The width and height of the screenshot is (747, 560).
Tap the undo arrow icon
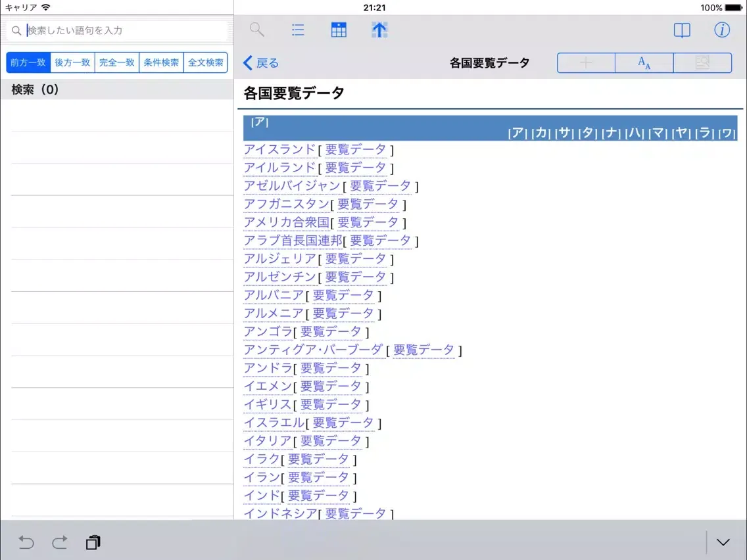click(26, 542)
